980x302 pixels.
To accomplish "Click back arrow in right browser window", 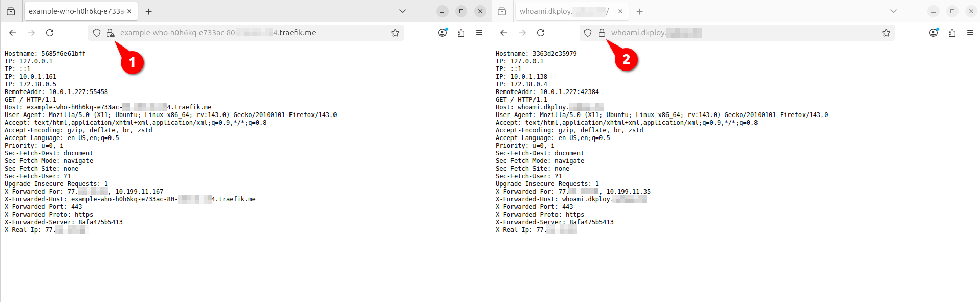I will (504, 33).
